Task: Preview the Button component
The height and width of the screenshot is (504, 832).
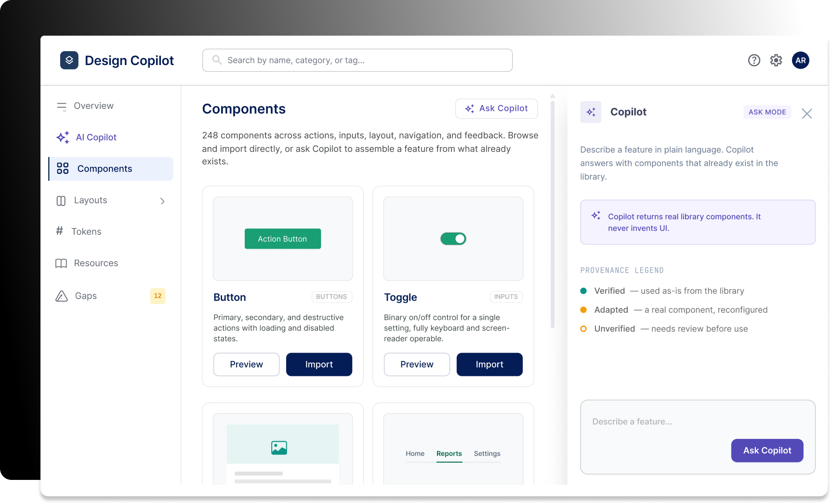Action: click(x=246, y=364)
